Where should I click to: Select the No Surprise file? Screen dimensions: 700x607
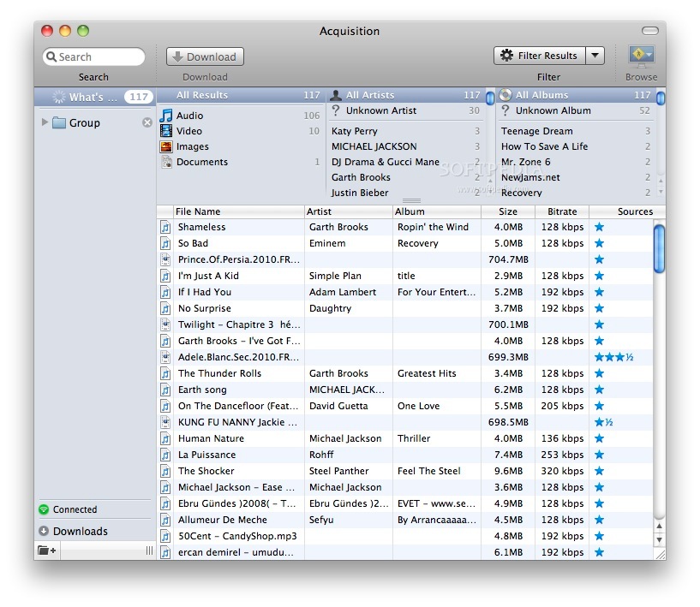[x=404, y=308]
